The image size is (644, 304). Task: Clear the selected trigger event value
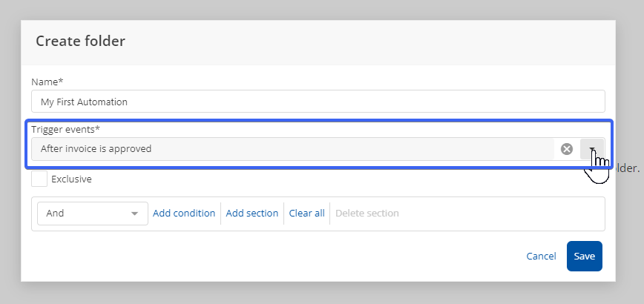point(567,149)
